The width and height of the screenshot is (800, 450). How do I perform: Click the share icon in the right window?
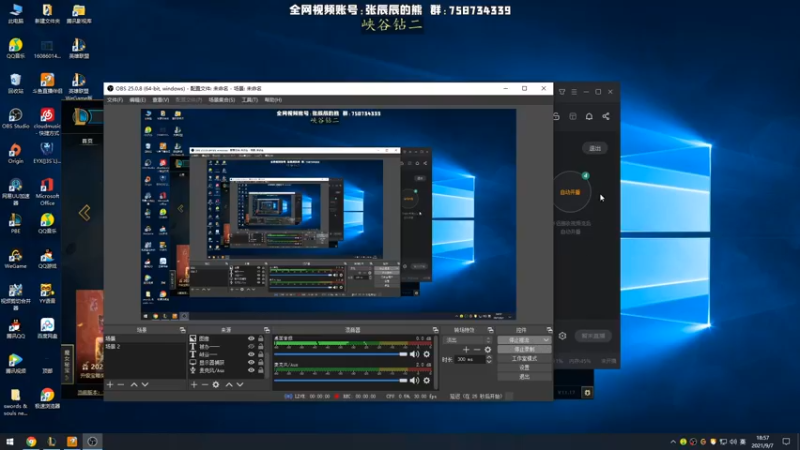tap(606, 116)
